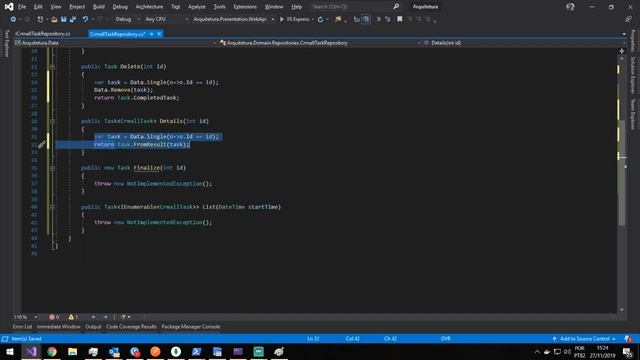640x360 pixels.
Task: Click the error count icon below the editor
Action: pyautogui.click(x=54, y=317)
